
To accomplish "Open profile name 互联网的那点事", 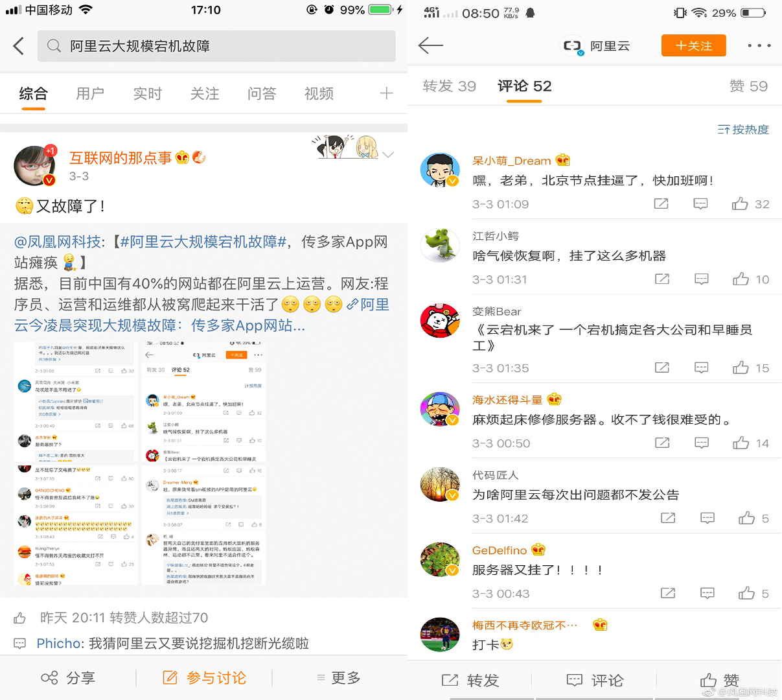I will [121, 157].
